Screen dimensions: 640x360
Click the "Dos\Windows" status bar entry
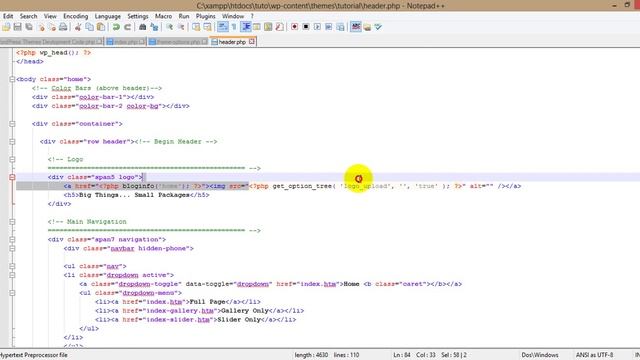[540, 355]
